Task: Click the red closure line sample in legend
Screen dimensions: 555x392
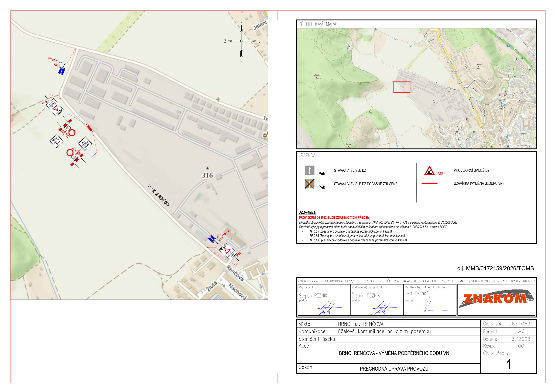Action: click(429, 184)
